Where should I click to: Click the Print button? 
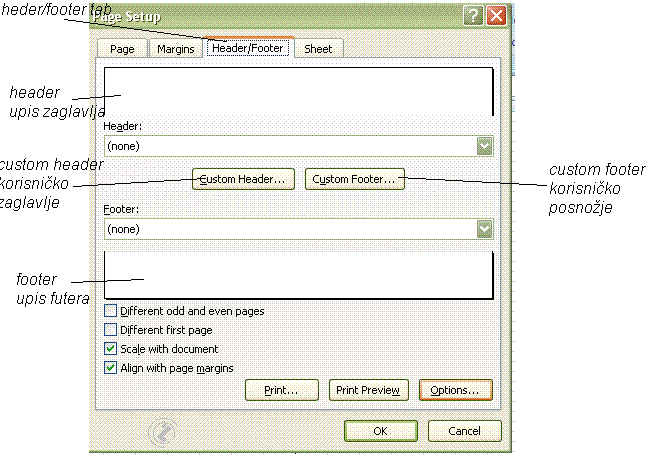(282, 390)
